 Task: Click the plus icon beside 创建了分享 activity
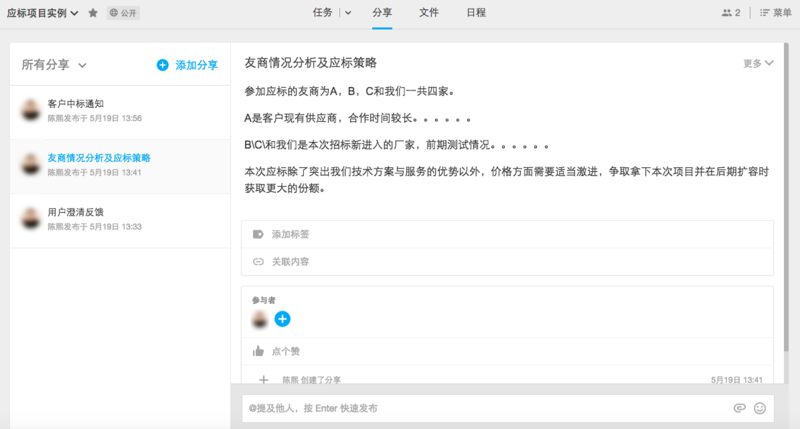tap(263, 380)
